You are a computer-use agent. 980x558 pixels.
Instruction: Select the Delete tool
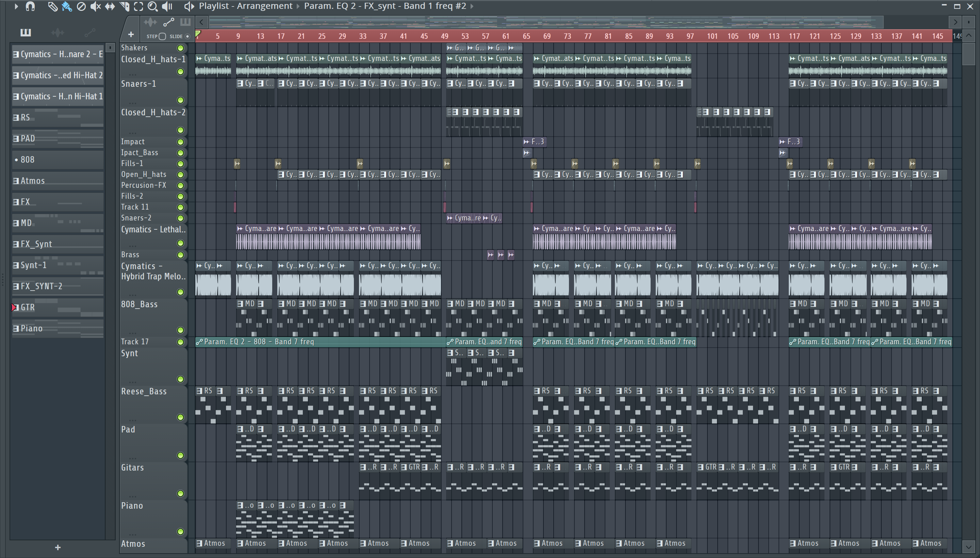click(x=81, y=6)
